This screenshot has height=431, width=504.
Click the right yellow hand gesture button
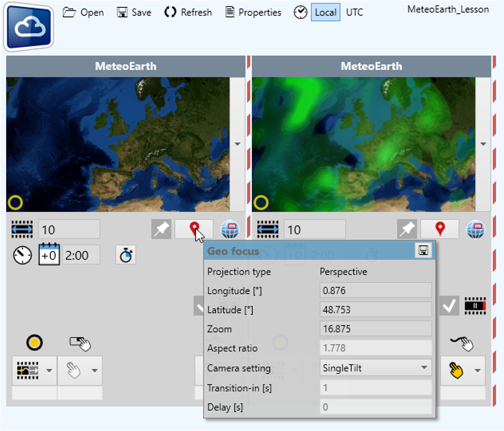pyautogui.click(x=456, y=370)
